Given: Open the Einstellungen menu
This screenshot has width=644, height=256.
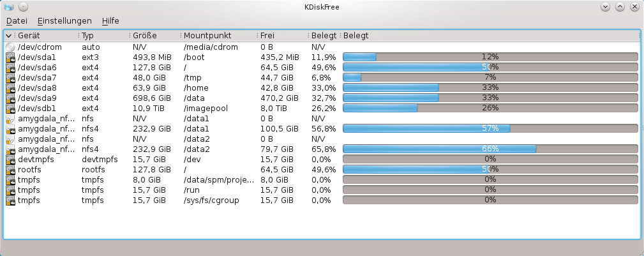Looking at the screenshot, I should (x=64, y=21).
